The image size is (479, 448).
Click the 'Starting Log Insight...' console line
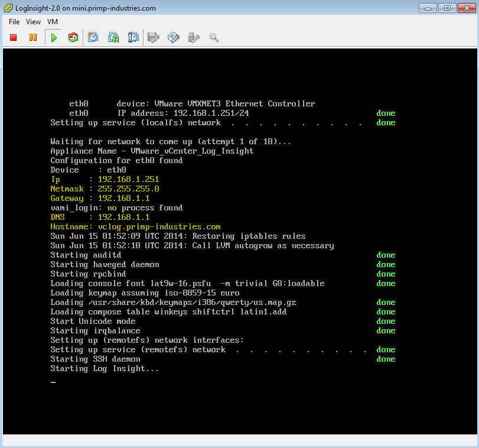tap(105, 369)
